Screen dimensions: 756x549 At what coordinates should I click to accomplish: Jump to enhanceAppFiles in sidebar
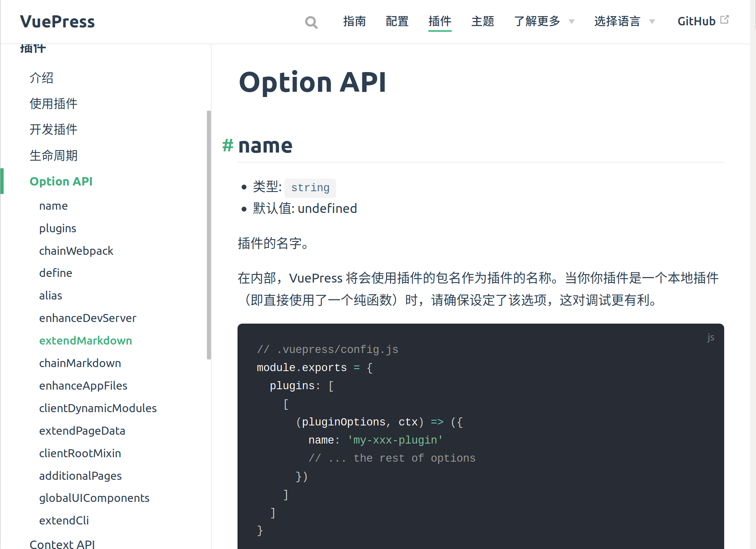(x=83, y=386)
